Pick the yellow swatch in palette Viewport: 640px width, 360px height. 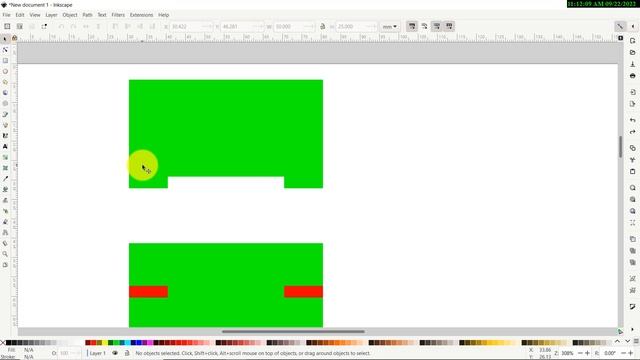[x=105, y=342]
